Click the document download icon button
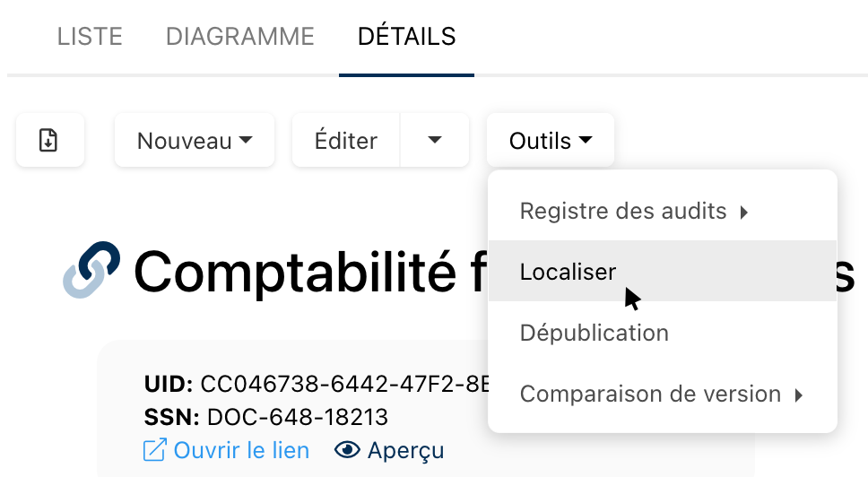868x477 pixels. [49, 141]
